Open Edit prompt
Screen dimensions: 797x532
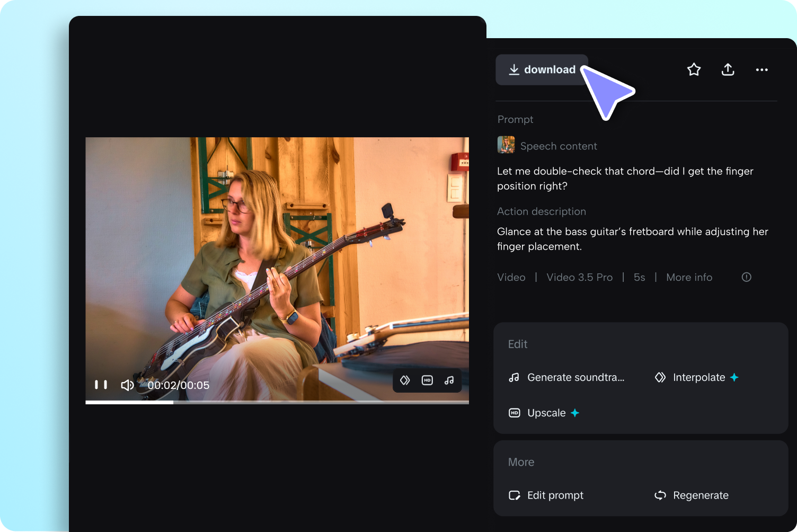pyautogui.click(x=546, y=495)
